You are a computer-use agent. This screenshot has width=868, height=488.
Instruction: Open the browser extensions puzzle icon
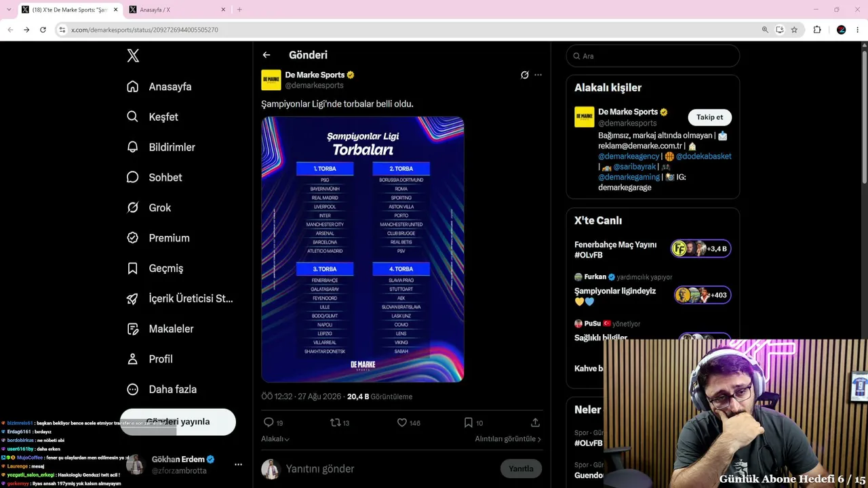pyautogui.click(x=817, y=30)
